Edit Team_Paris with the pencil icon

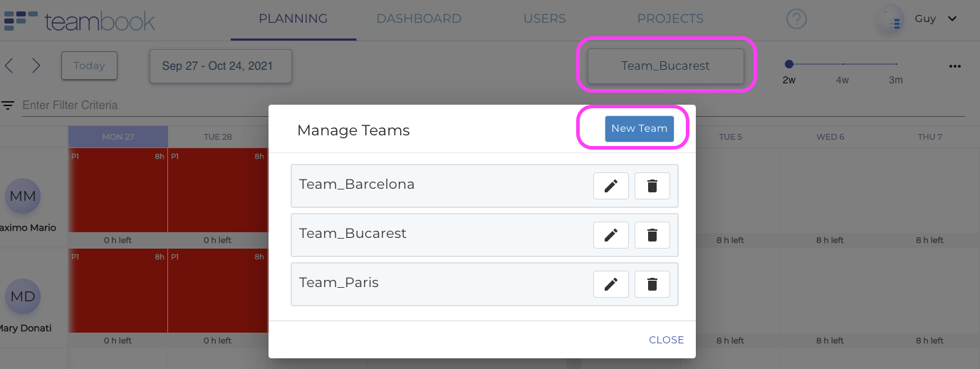pos(610,284)
